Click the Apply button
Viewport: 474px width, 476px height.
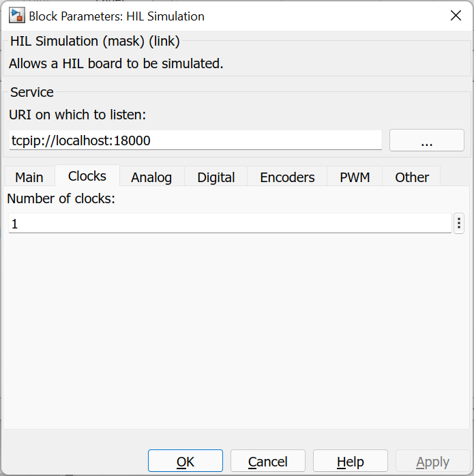(432, 462)
